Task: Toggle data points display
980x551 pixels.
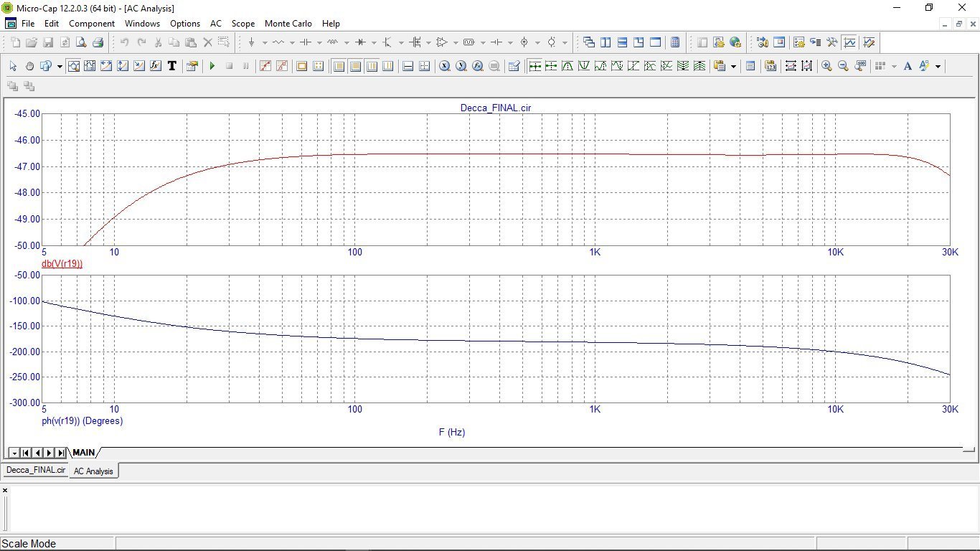Action: point(265,66)
